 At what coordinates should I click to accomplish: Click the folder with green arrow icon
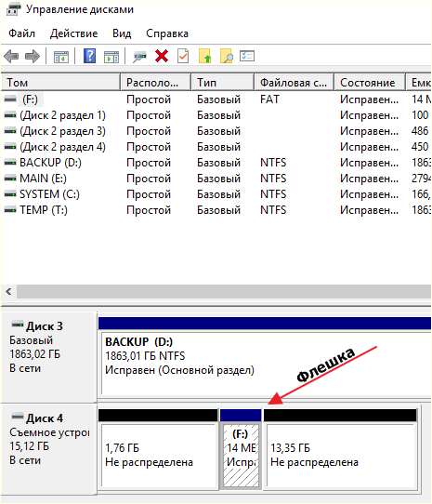[205, 56]
